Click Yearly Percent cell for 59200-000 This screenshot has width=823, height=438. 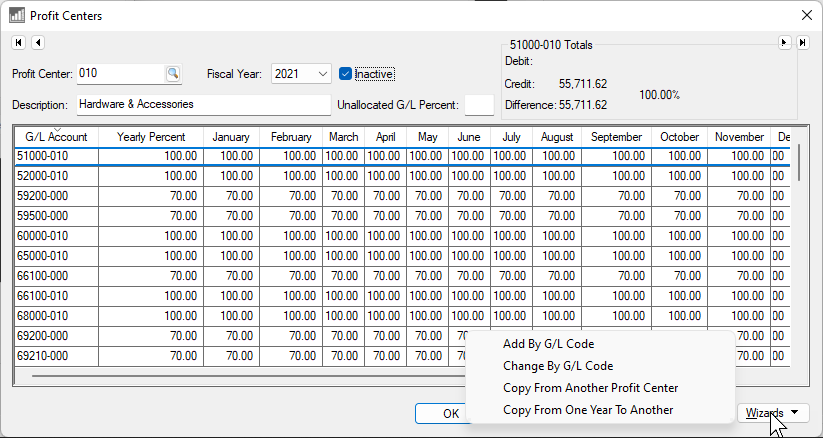[151, 196]
